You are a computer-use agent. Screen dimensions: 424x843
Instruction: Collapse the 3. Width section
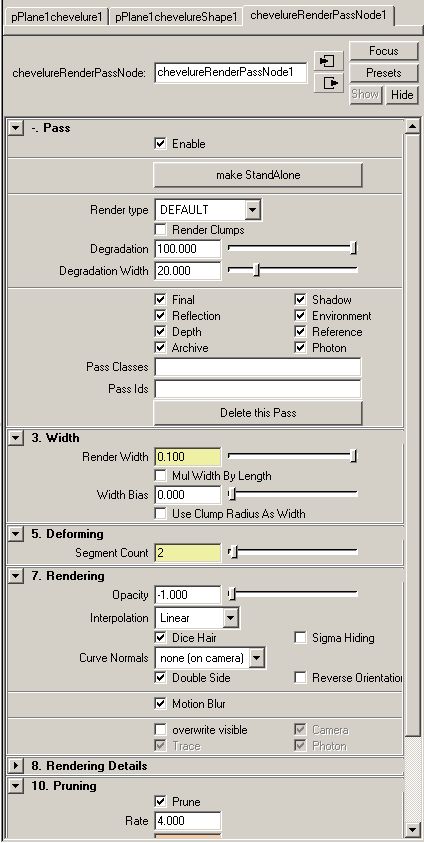16,438
